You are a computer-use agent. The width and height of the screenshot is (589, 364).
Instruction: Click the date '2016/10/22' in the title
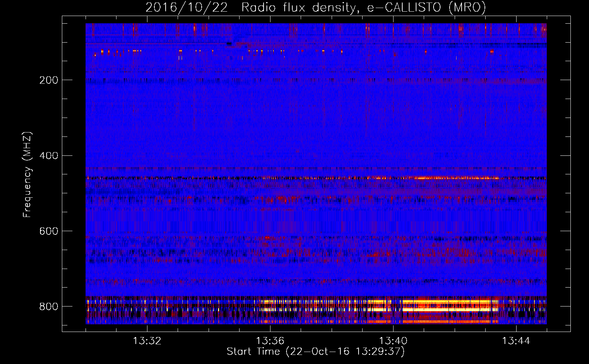click(187, 7)
